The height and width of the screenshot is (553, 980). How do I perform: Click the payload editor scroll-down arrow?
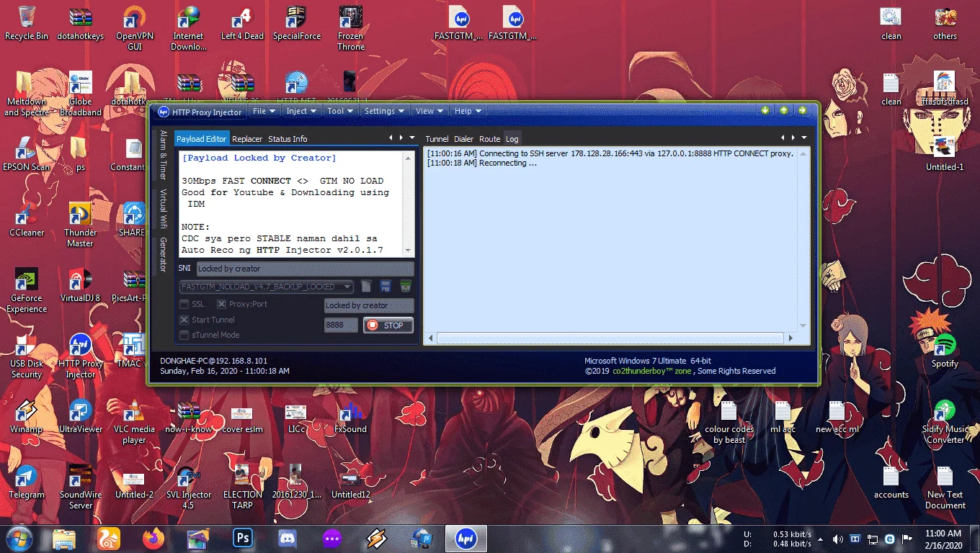tap(409, 251)
